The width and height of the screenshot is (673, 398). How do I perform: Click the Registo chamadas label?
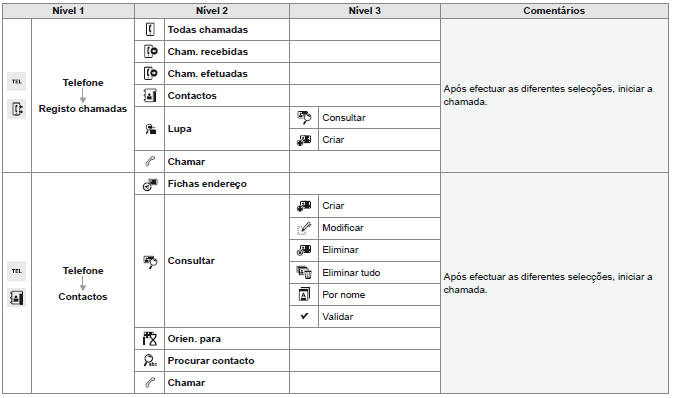83,109
